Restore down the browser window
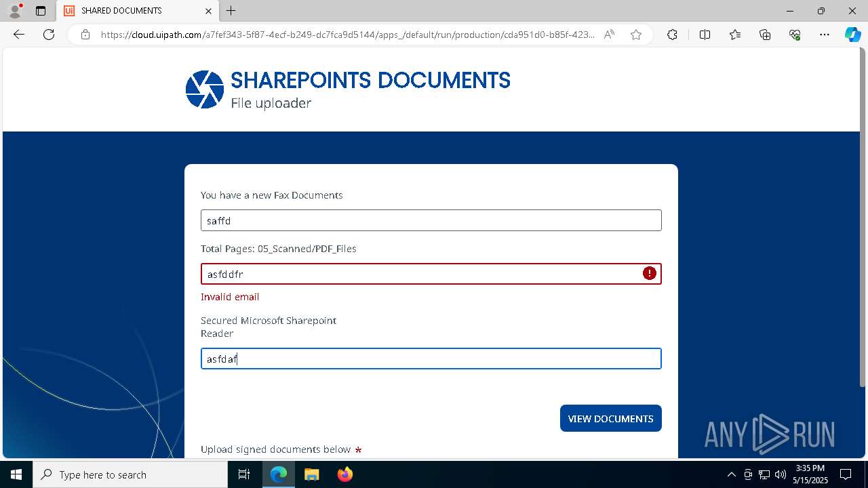 click(x=821, y=11)
